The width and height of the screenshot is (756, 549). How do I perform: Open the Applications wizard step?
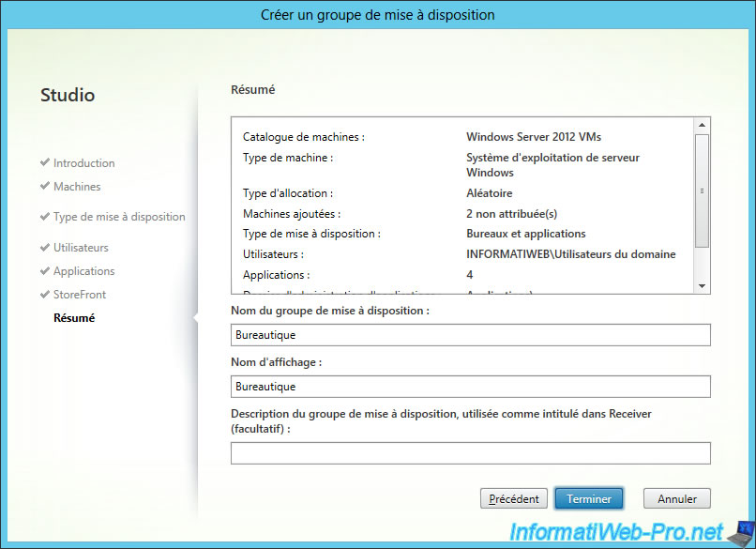[x=83, y=271]
